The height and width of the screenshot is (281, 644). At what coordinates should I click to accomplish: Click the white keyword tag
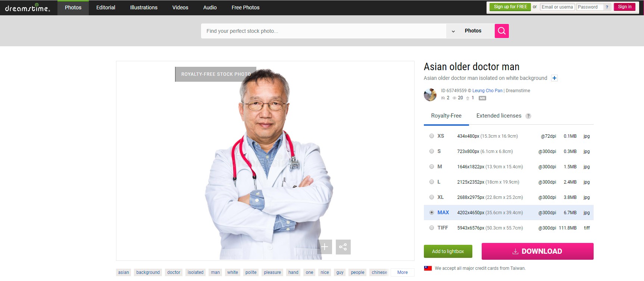232,272
